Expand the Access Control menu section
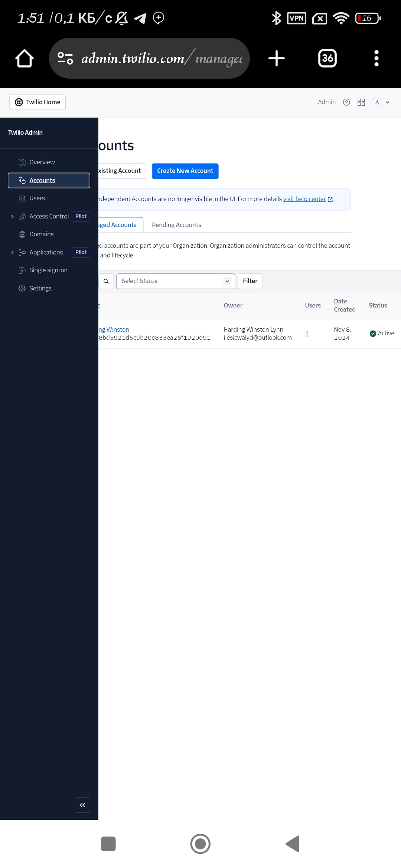 [x=12, y=216]
